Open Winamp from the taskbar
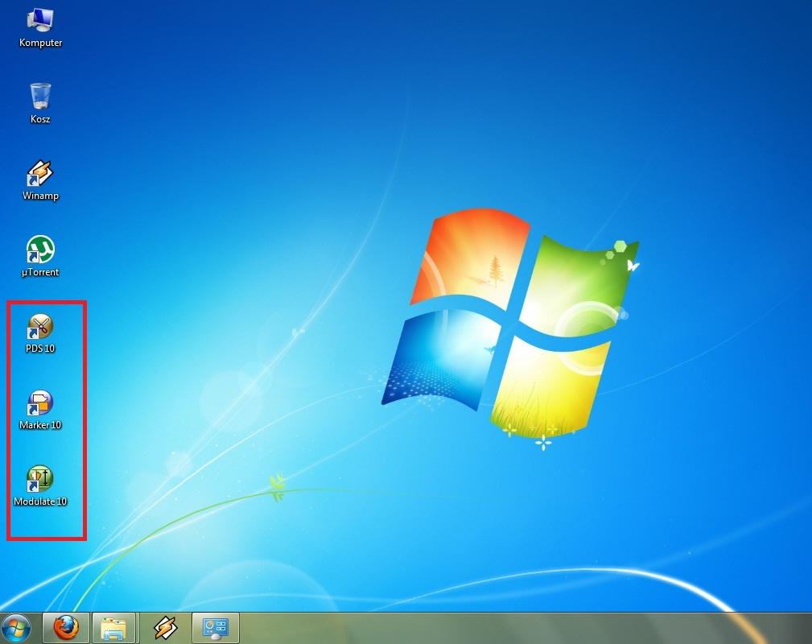The image size is (812, 644). 165,628
